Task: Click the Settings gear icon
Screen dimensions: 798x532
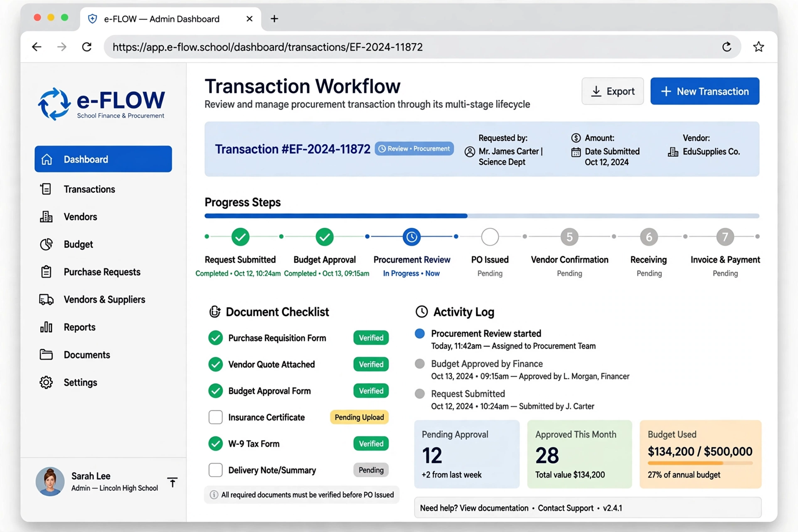Action: click(x=46, y=382)
